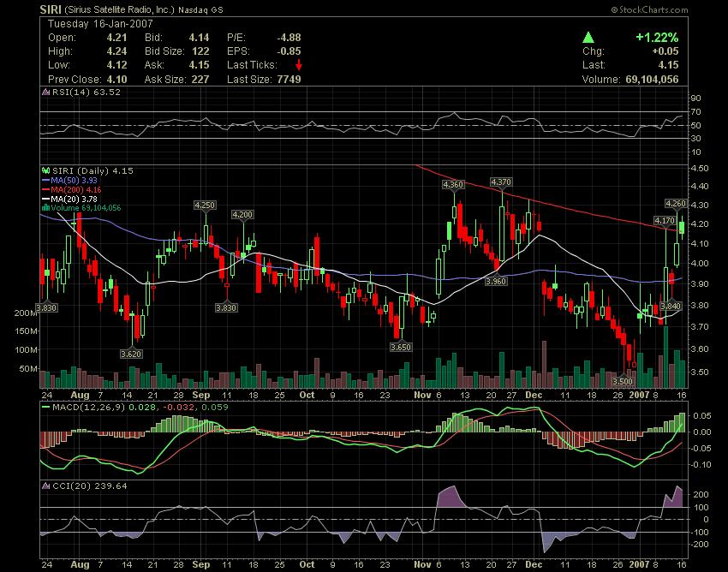Viewport: 728px width, 572px height.
Task: Click the EPS value -0.85
Action: click(289, 51)
